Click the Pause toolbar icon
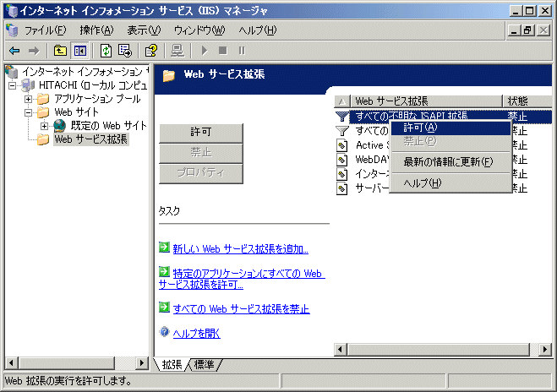Screen dimensions: 557x392 (242, 51)
